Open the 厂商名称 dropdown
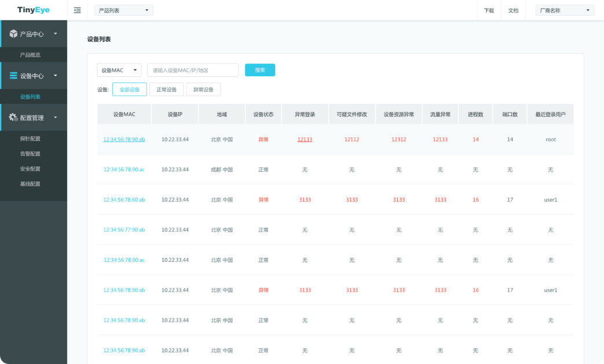Viewport: 604px width, 364px height. tap(564, 10)
